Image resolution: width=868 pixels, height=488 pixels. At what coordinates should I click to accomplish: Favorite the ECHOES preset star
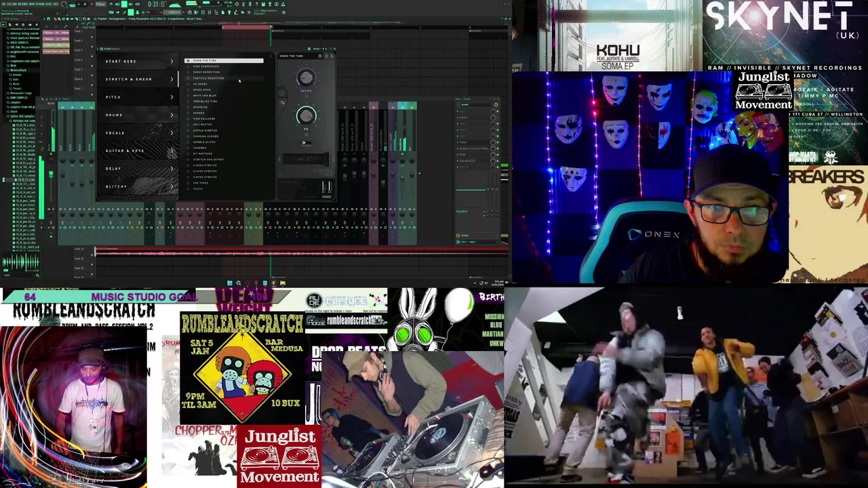(x=188, y=113)
